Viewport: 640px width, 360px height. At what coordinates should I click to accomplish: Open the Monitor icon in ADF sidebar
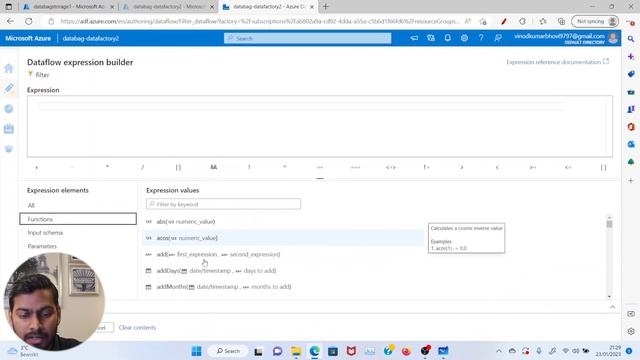point(9,109)
